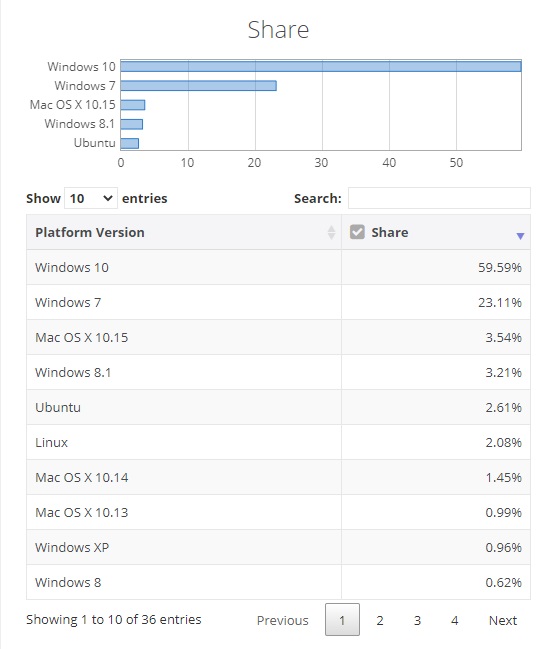Click the 59.59% share value
560x649 pixels.
pos(500,267)
